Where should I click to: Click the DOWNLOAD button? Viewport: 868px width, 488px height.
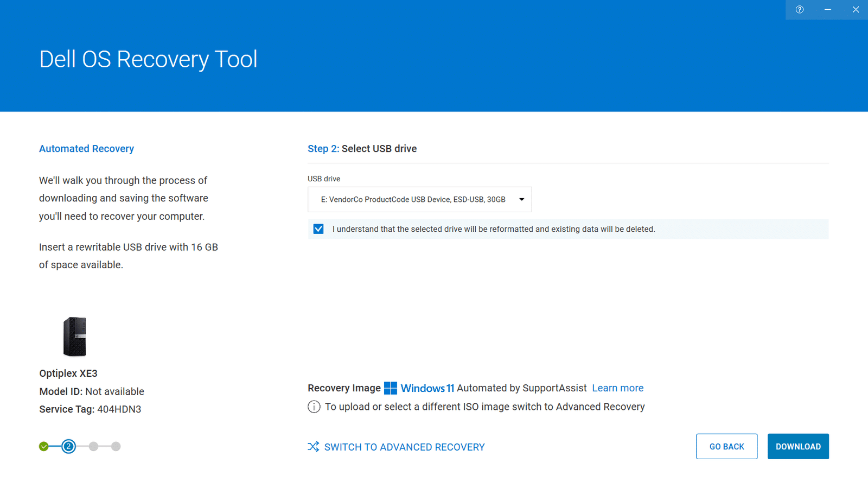point(798,446)
